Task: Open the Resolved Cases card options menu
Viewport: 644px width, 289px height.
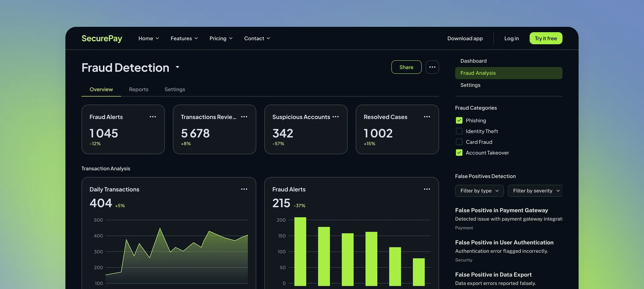Action: pos(427,117)
